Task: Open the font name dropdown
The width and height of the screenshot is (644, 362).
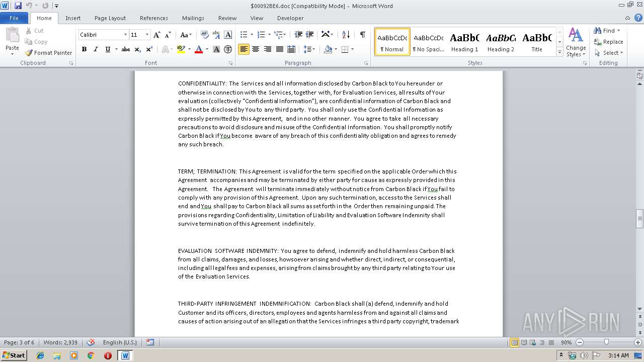Action: pos(125,35)
